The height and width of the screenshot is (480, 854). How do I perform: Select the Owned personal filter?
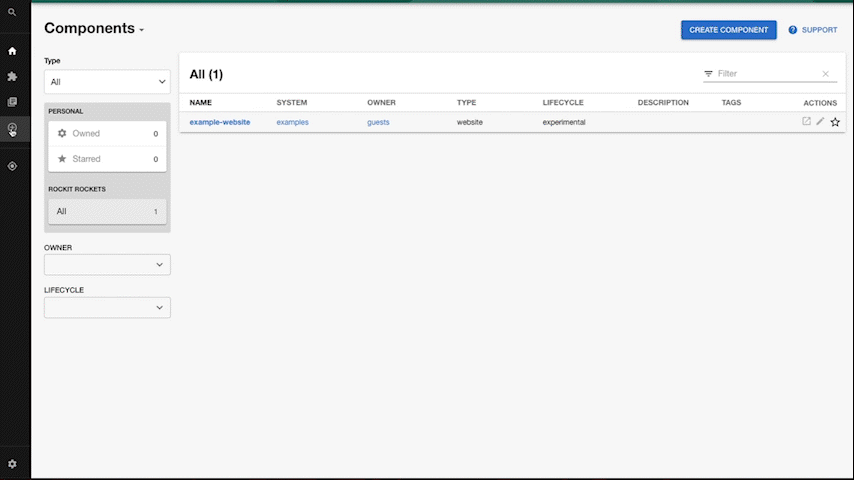pyautogui.click(x=107, y=133)
